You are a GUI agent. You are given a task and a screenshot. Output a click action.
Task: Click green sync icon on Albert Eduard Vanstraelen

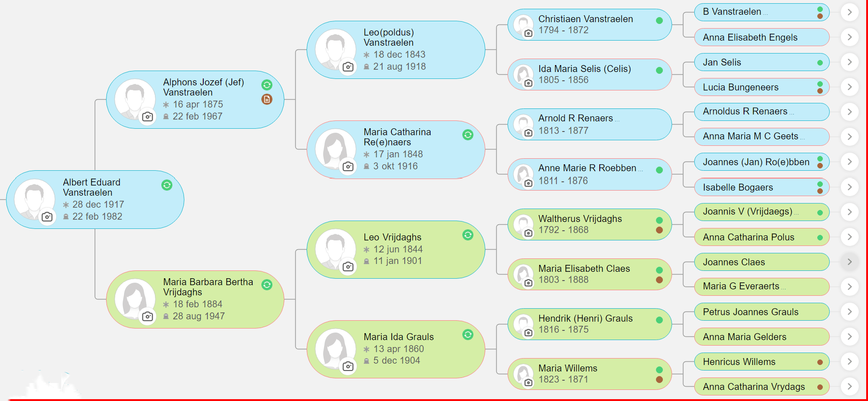[x=167, y=185]
